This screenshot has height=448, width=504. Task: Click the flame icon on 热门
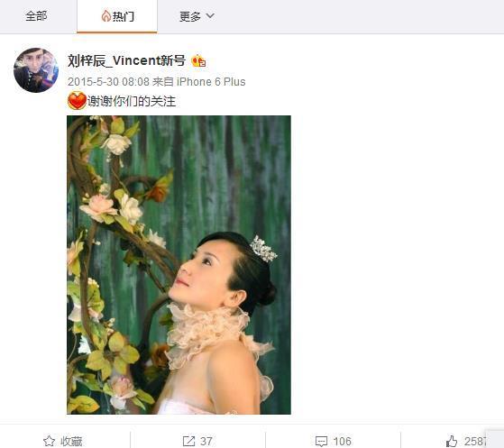pos(105,15)
